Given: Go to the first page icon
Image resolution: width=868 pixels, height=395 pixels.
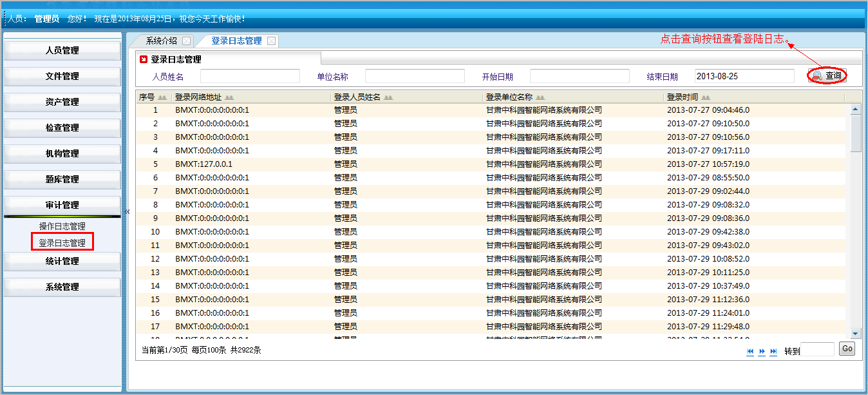Looking at the screenshot, I should coord(750,351).
